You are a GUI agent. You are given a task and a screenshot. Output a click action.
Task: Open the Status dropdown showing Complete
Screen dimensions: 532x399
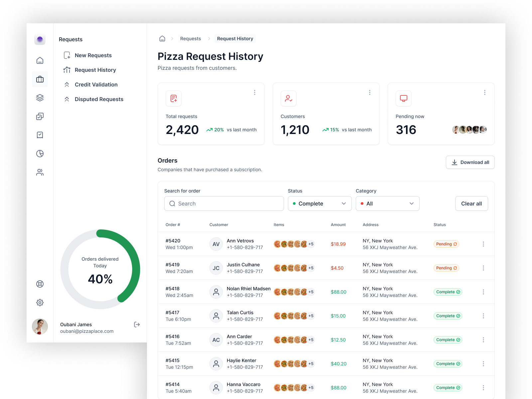[x=320, y=203]
